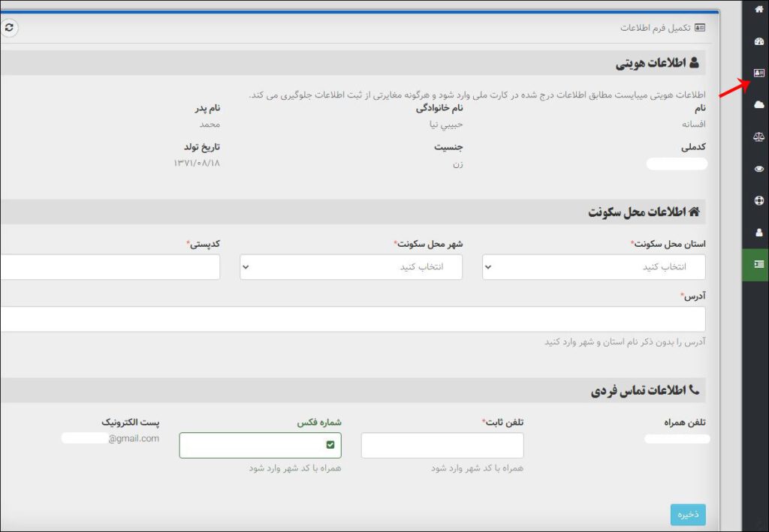Open the balance scale icon in sidebar
Image resolution: width=769 pixels, height=532 pixels.
(758, 137)
